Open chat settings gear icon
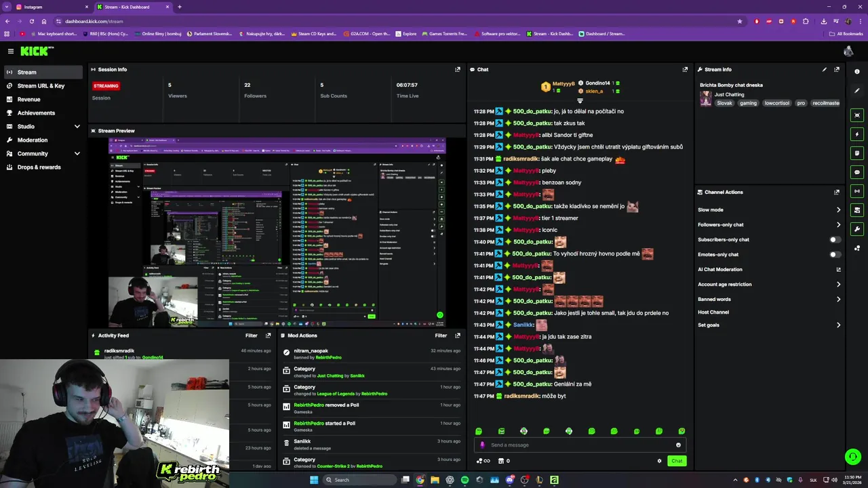Image resolution: width=868 pixels, height=488 pixels. pyautogui.click(x=659, y=461)
